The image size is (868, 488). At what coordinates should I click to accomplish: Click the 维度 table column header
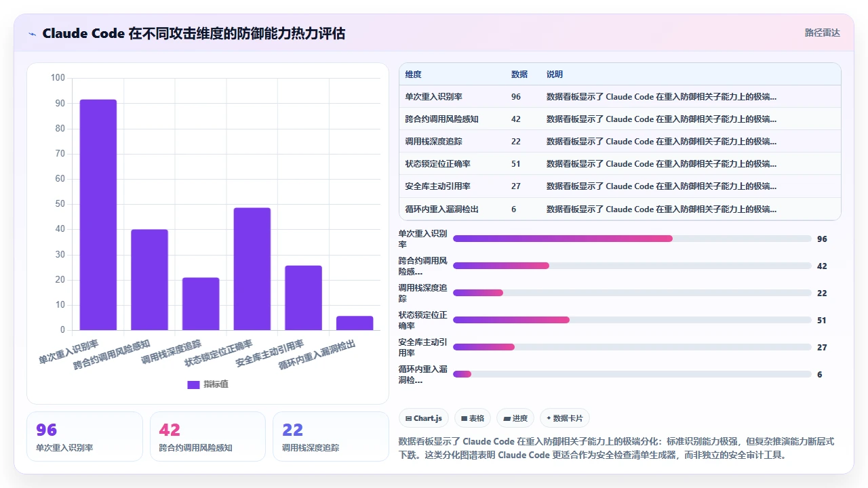pos(413,75)
